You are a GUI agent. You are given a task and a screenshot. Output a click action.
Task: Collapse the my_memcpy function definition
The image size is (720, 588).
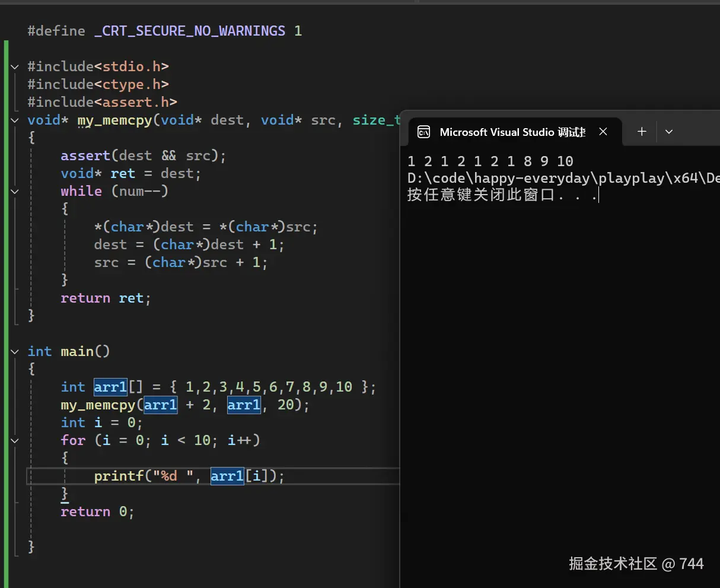click(x=14, y=120)
